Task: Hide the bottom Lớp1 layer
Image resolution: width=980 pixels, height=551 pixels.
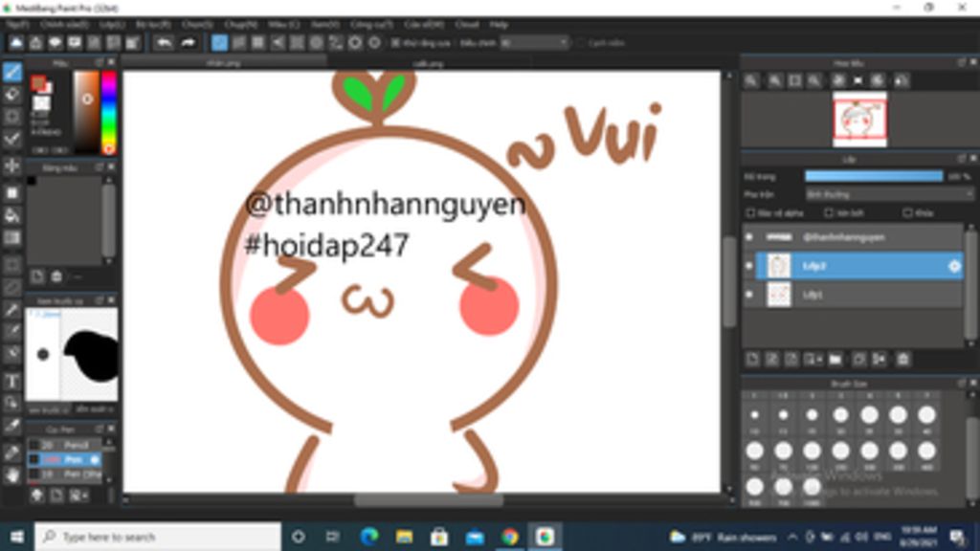Action: (x=749, y=295)
